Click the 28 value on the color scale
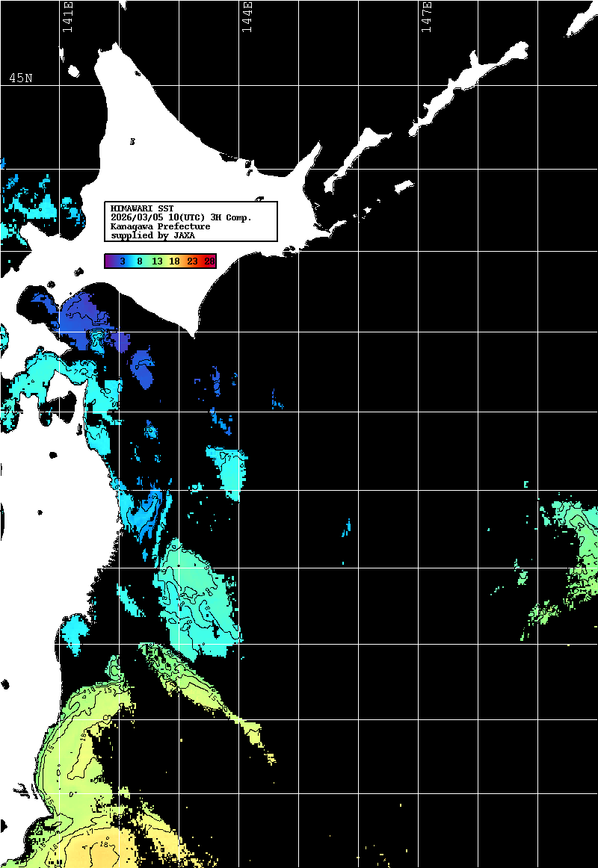 209,261
